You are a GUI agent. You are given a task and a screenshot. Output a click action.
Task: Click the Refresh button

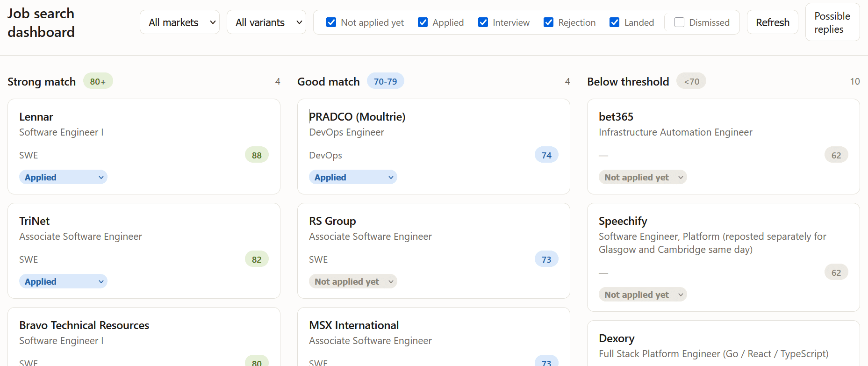[x=772, y=22]
